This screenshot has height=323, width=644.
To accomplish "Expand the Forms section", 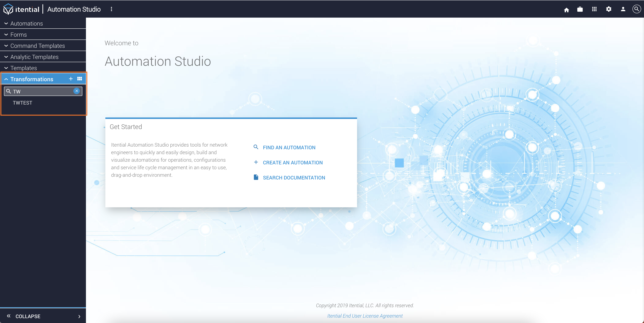I will [43, 34].
